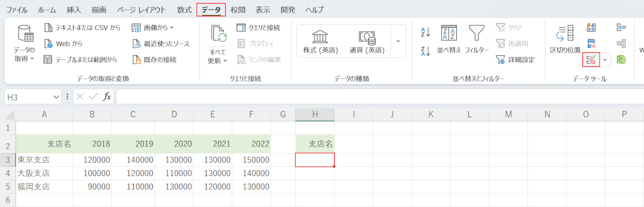Image resolution: width=644 pixels, height=207 pixels.
Task: Click the 詳細設定 advanced filter button
Action: tap(515, 60)
